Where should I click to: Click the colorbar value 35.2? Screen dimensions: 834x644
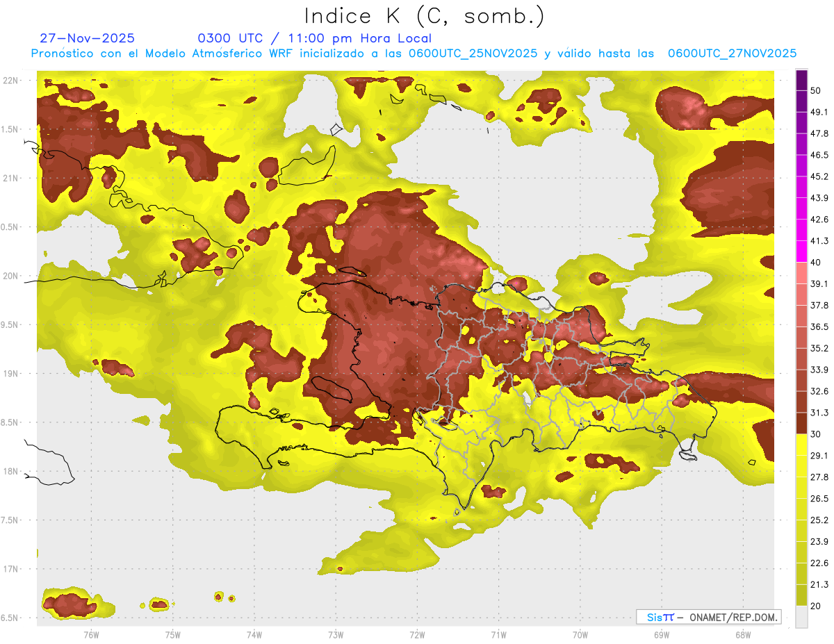[x=819, y=348]
